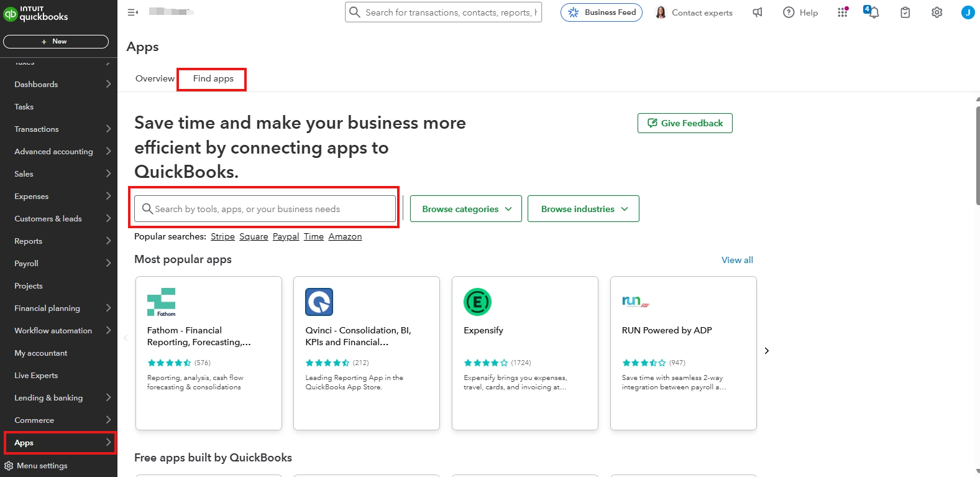980x477 pixels.
Task: Expand the Dashboards menu chevron
Action: (108, 84)
